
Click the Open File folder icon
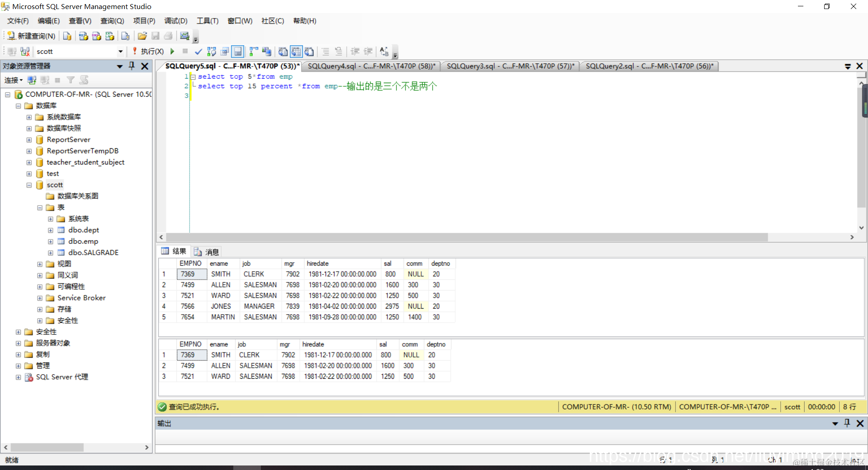142,36
